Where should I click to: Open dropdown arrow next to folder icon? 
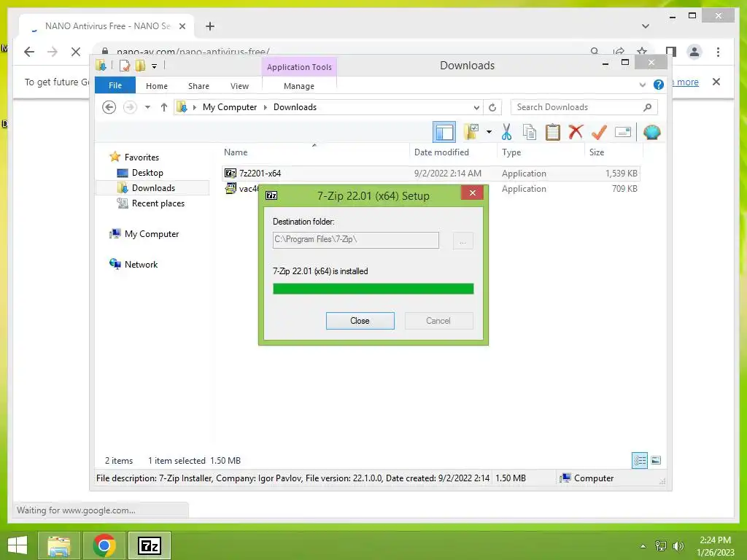[489, 132]
